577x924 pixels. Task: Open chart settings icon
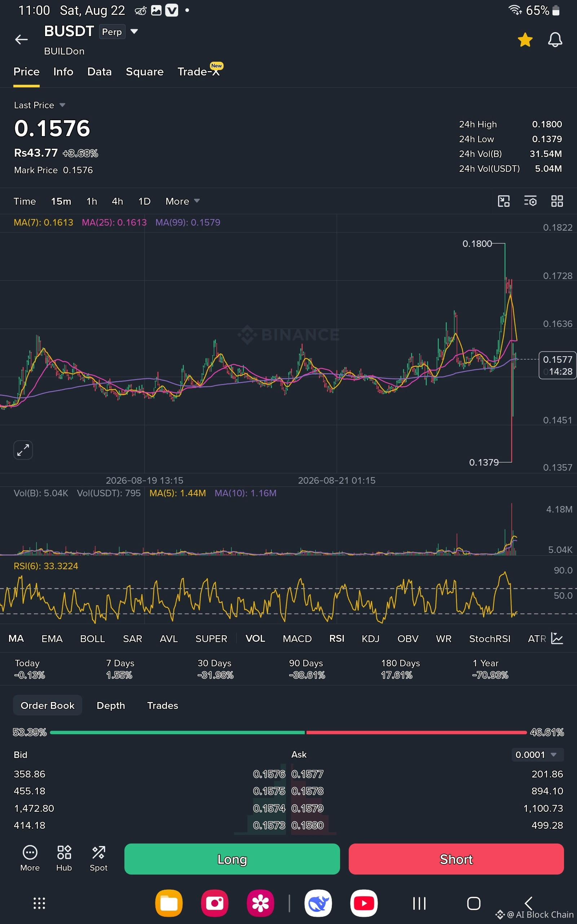(x=530, y=201)
